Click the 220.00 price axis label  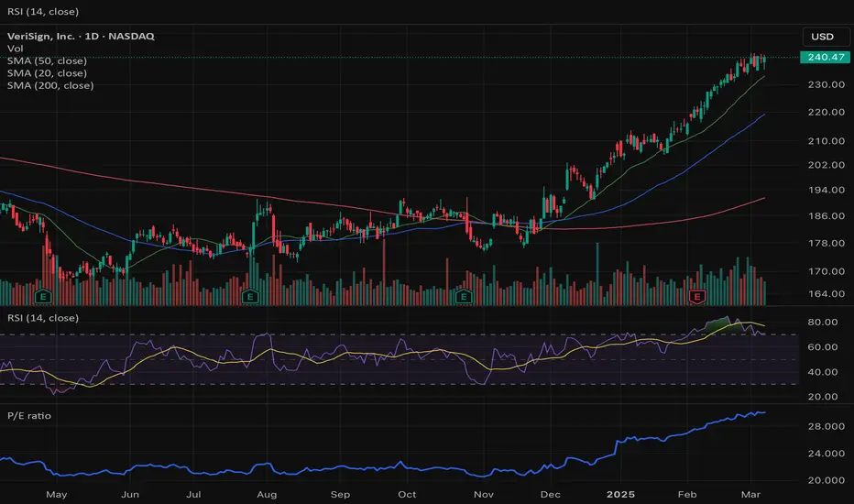[827, 112]
